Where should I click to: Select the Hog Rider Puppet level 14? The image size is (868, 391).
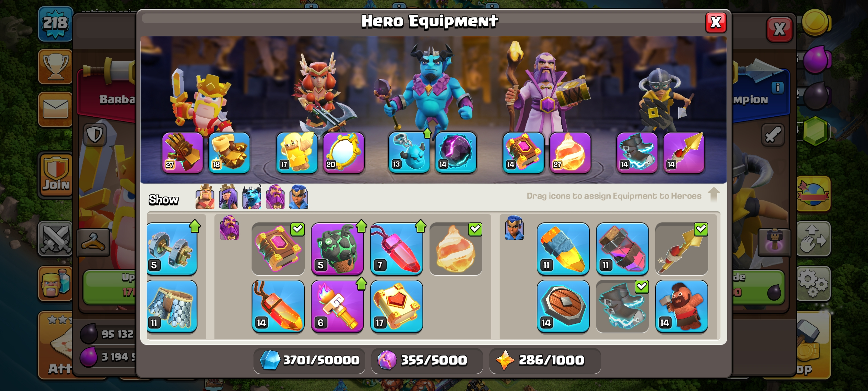coord(681,306)
